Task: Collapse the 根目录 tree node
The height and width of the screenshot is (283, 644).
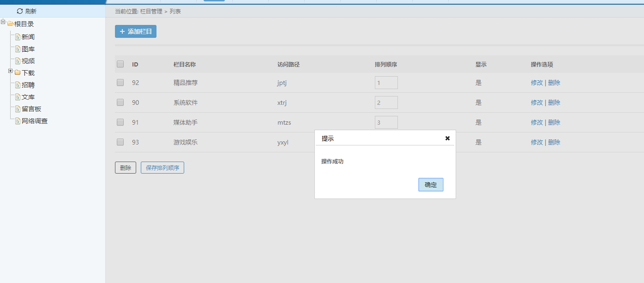Action: click(4, 22)
